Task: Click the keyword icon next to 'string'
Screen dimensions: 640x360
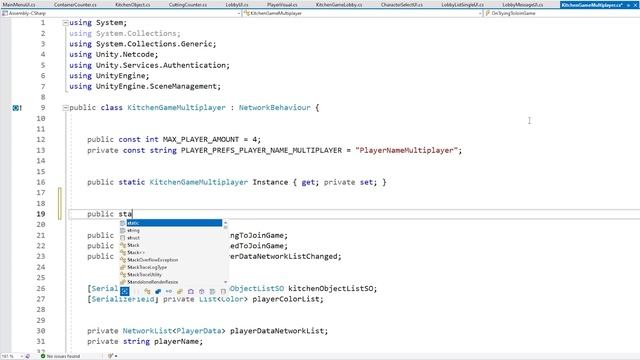Action: [122, 230]
